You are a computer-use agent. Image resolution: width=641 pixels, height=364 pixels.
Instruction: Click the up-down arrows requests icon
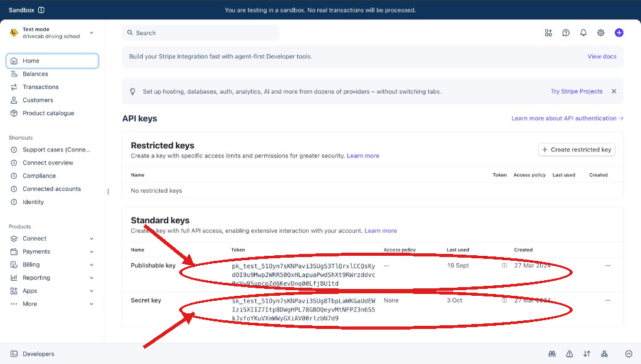pos(587,354)
